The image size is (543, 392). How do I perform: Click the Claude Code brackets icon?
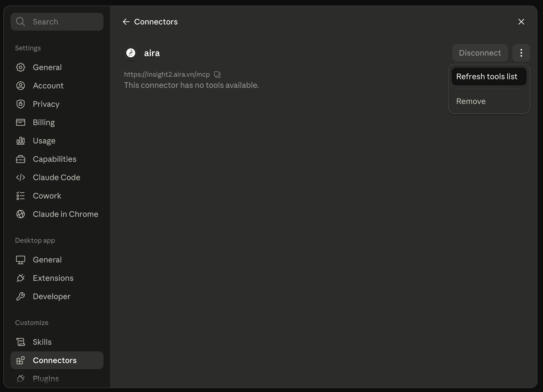(x=21, y=177)
